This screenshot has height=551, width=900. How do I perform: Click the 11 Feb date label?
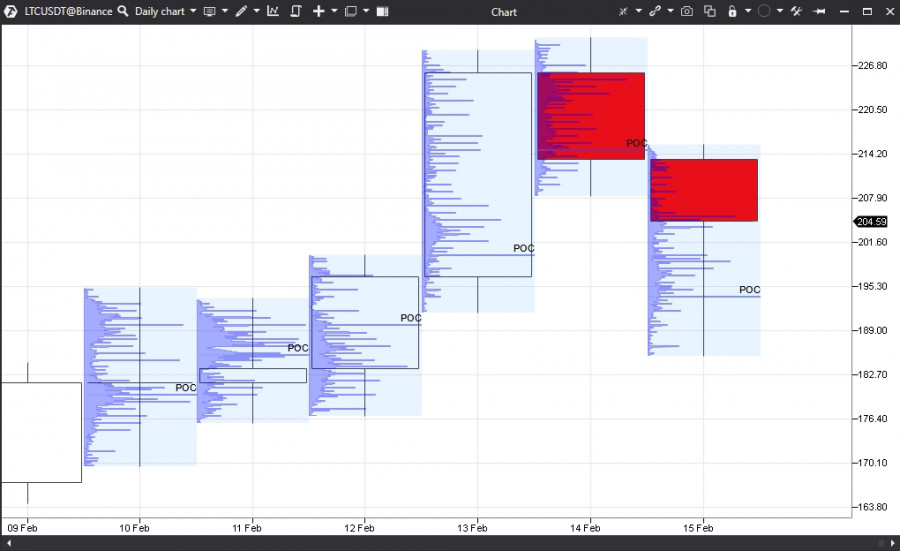click(247, 528)
